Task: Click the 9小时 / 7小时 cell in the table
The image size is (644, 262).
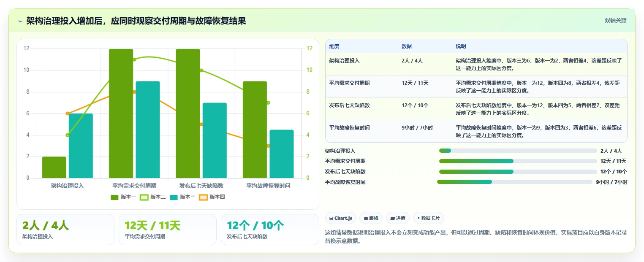Action: click(417, 127)
